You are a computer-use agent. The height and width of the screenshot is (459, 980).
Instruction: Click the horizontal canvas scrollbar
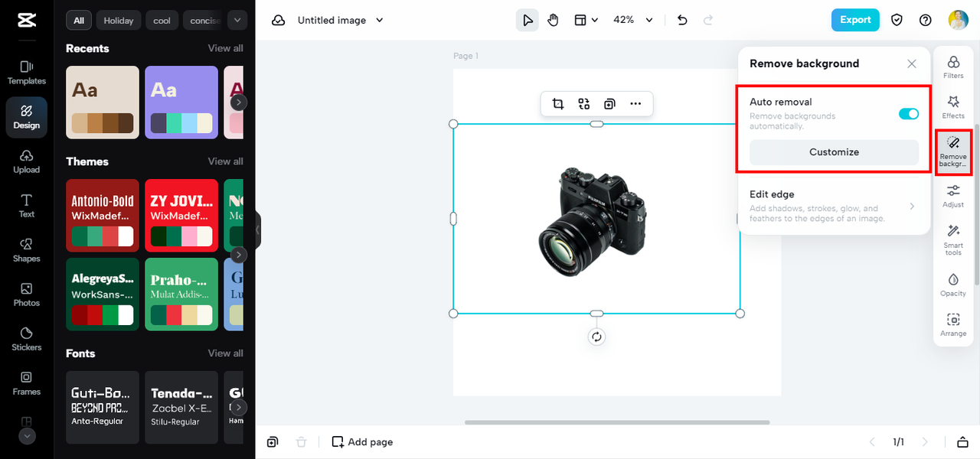pos(616,422)
